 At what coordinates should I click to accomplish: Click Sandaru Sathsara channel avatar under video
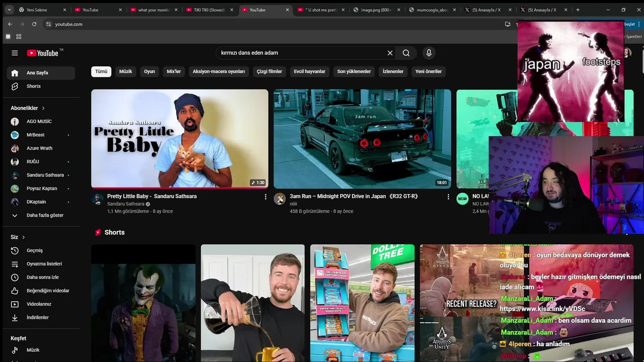pyautogui.click(x=97, y=199)
